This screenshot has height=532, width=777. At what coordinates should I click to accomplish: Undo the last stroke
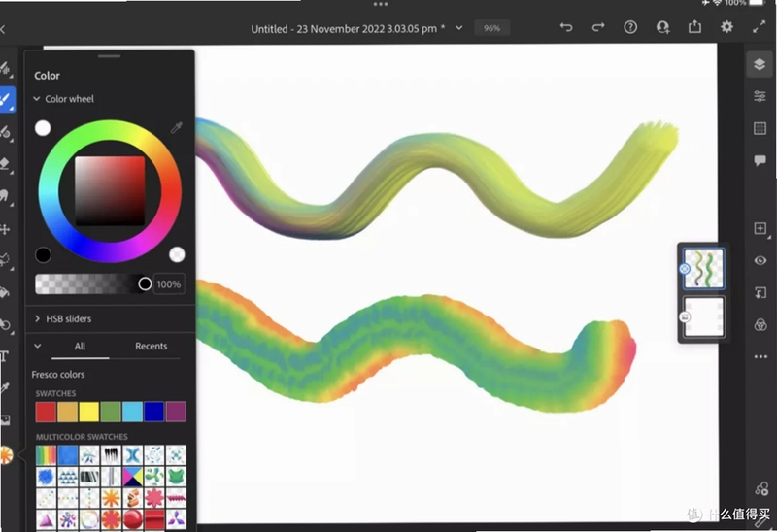tap(566, 27)
